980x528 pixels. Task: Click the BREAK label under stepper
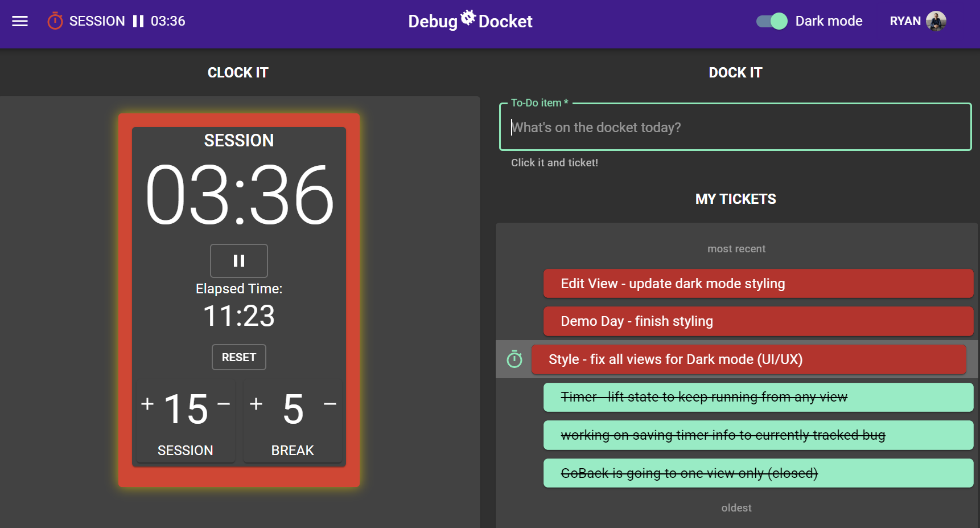[293, 451]
